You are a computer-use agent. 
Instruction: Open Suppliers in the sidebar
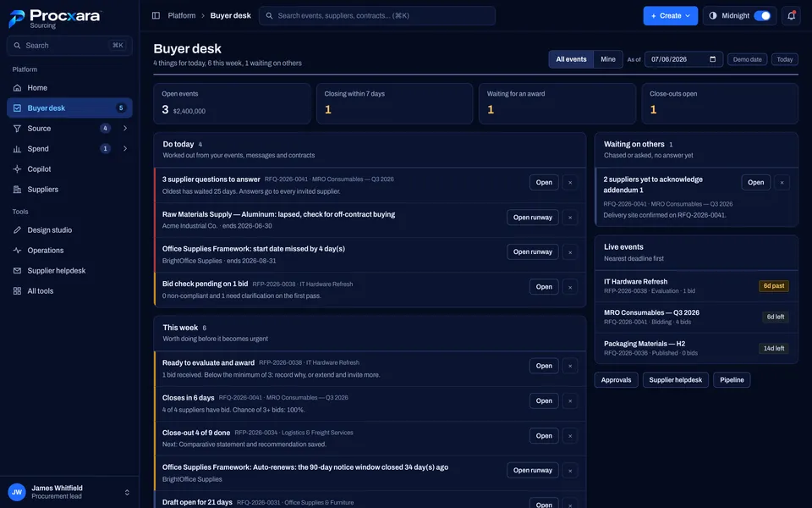pyautogui.click(x=69, y=189)
